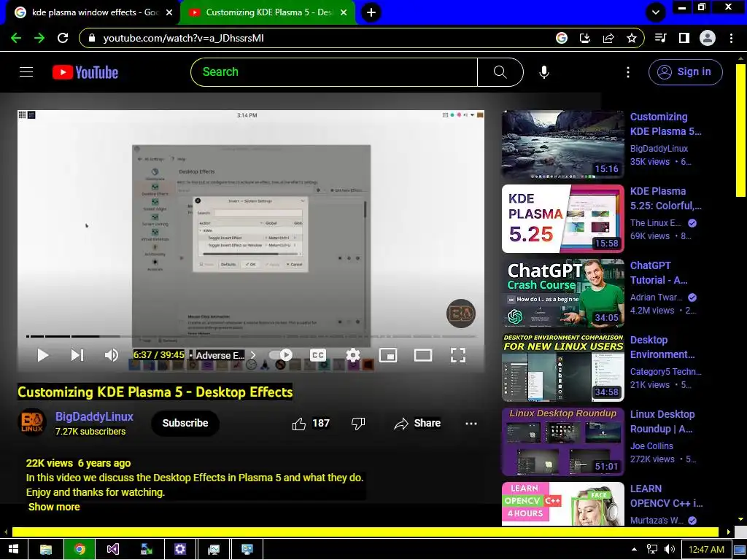Share the video
The image size is (747, 560).
pos(417,424)
